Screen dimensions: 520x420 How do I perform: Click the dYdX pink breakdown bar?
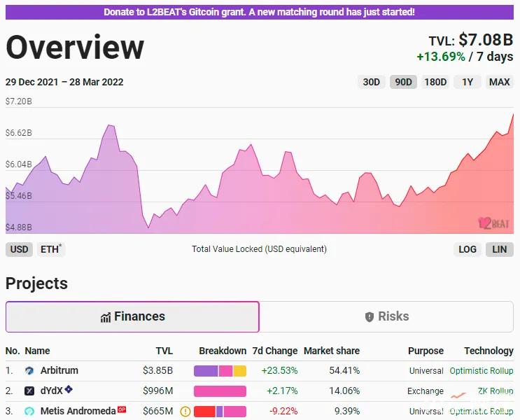220,391
